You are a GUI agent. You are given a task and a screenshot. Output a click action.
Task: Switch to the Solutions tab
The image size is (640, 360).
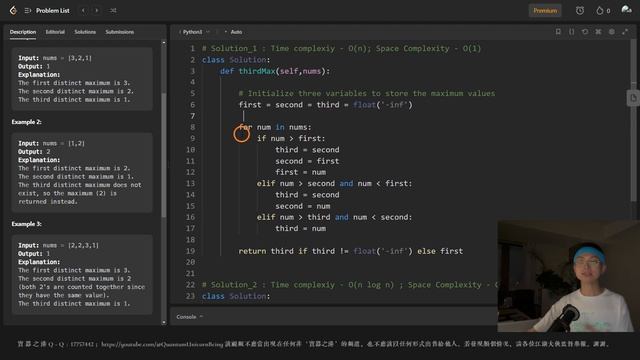click(x=85, y=32)
